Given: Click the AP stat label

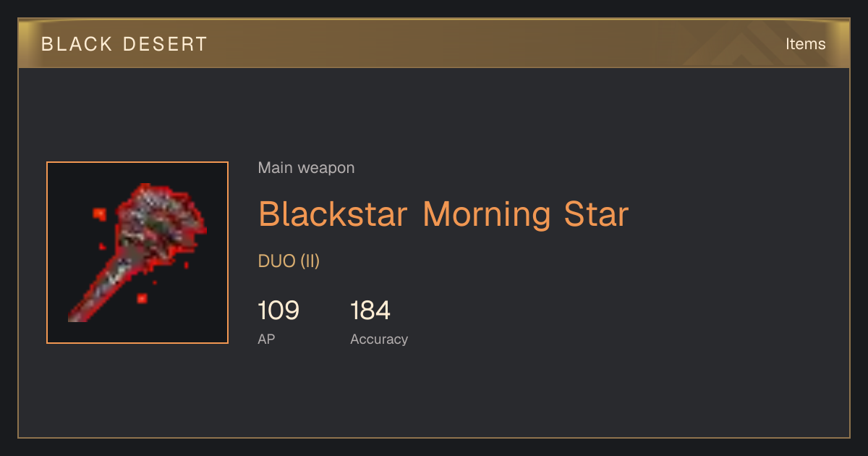Looking at the screenshot, I should (266, 339).
